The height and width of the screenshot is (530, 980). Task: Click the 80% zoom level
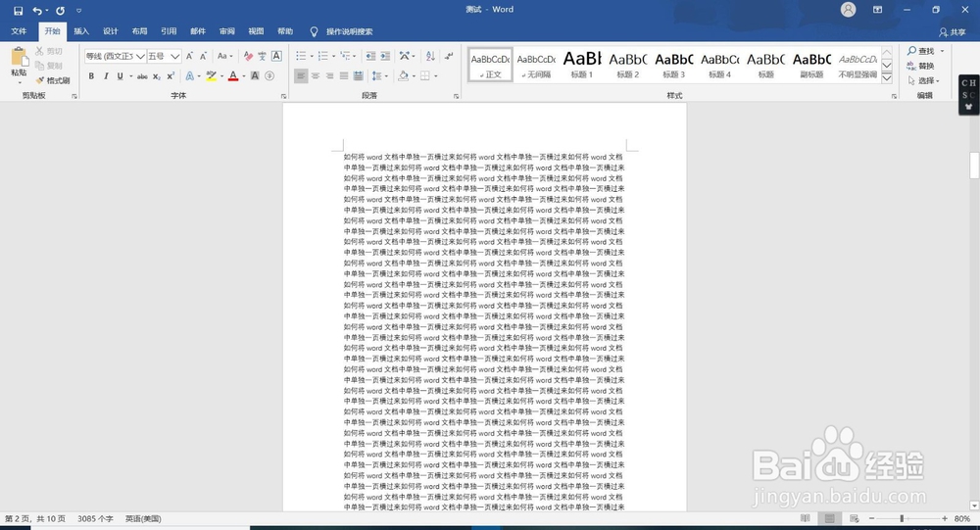[962, 519]
